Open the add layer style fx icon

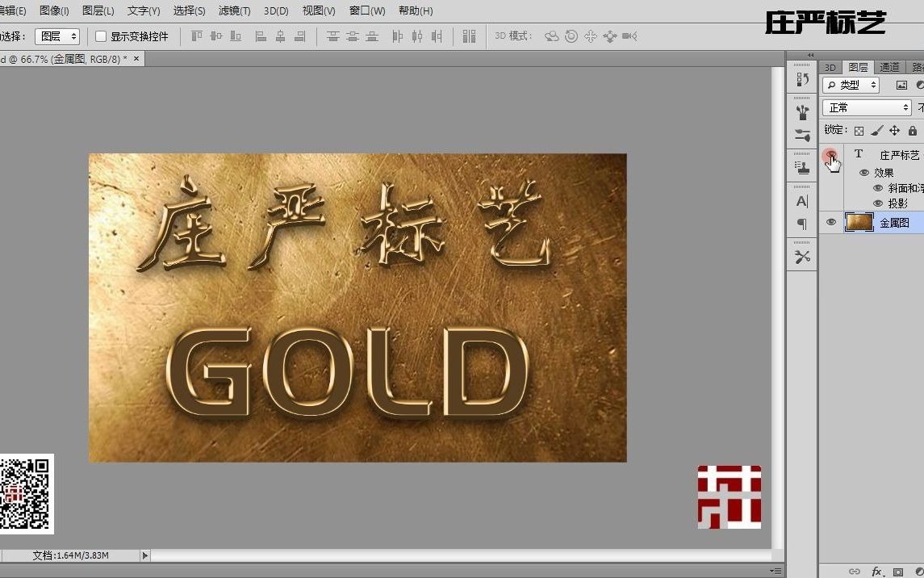(x=876, y=572)
